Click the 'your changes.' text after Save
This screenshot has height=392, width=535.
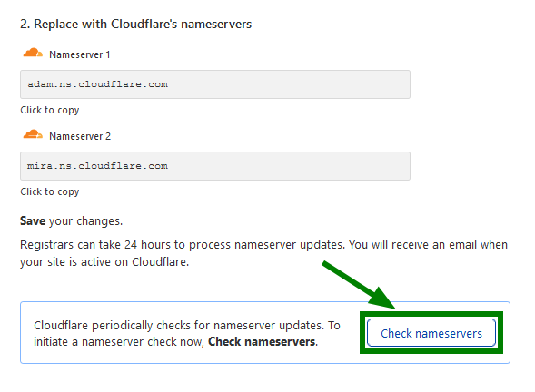pos(85,221)
